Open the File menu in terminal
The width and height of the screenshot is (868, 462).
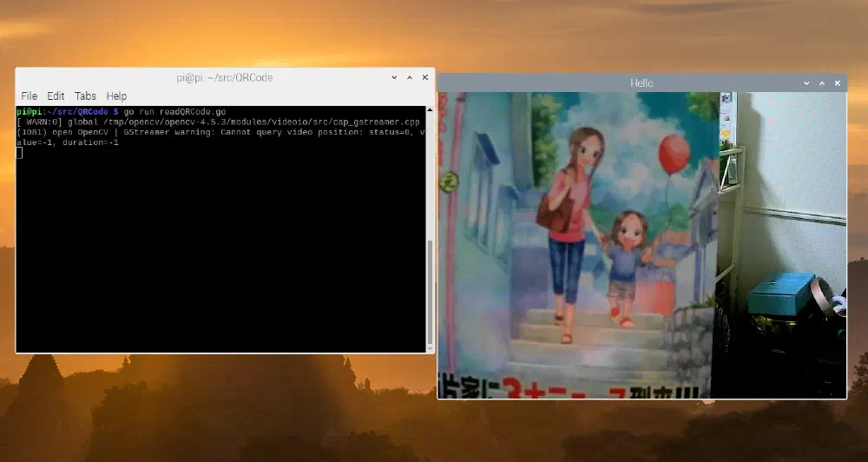(29, 96)
